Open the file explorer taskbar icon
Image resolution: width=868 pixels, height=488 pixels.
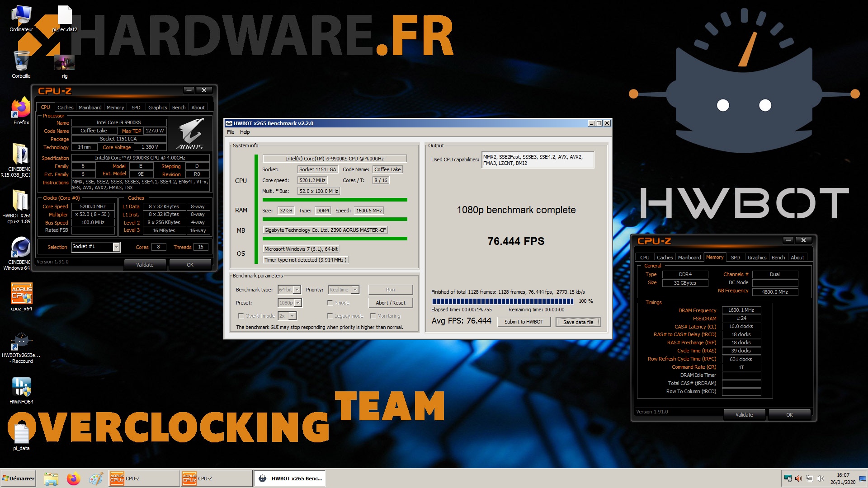(x=51, y=479)
